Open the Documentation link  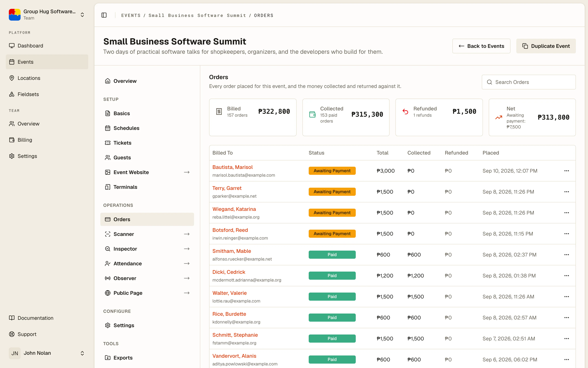[x=47, y=318]
